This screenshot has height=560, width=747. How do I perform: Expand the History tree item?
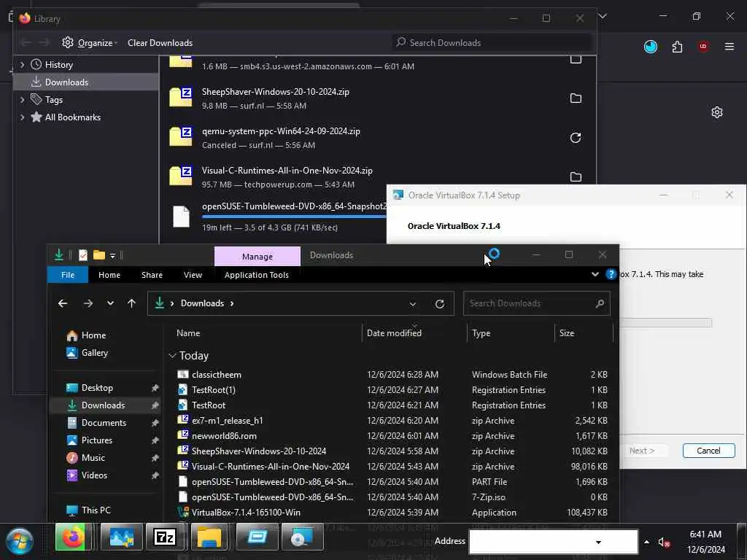(x=22, y=65)
